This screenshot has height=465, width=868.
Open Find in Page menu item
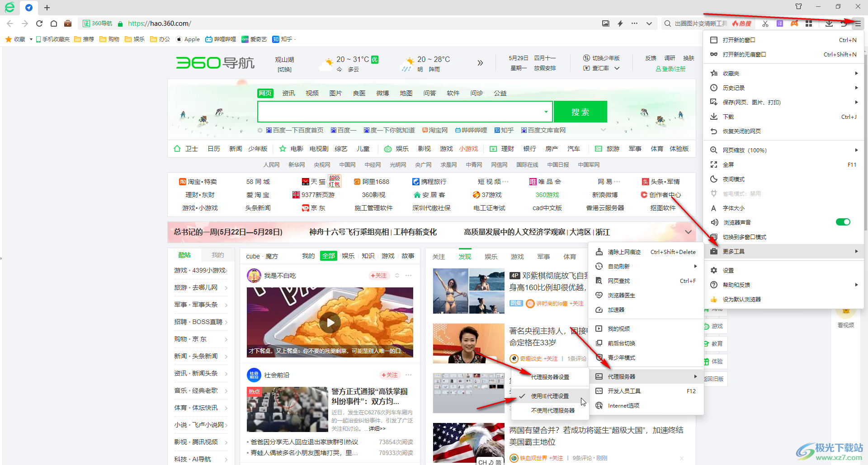click(x=646, y=281)
